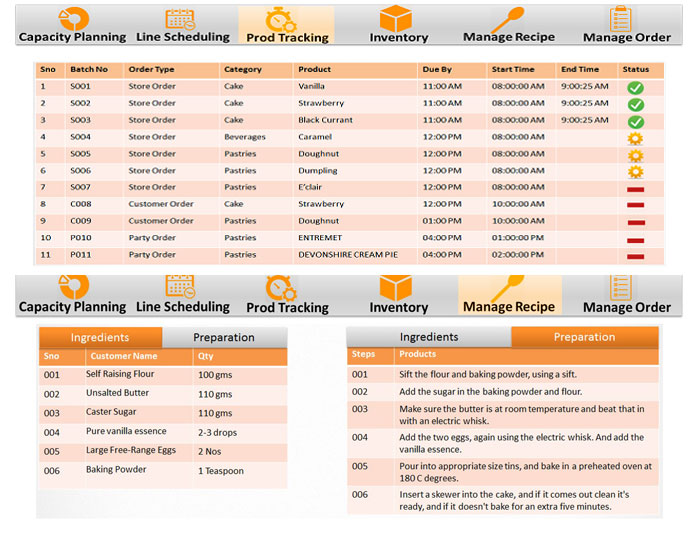Select batch number C009 cell
Viewport: 700px width, 550px height.
[x=81, y=221]
